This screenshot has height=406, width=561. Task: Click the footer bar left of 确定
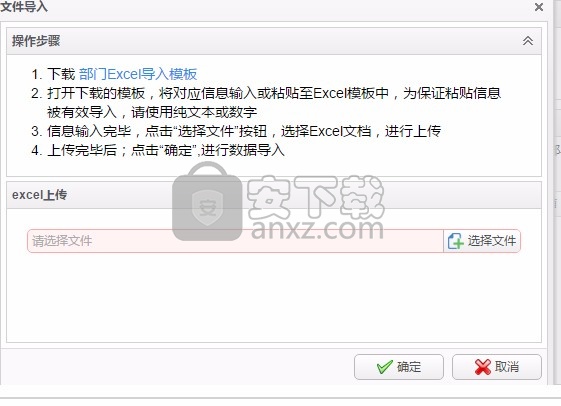point(177,367)
